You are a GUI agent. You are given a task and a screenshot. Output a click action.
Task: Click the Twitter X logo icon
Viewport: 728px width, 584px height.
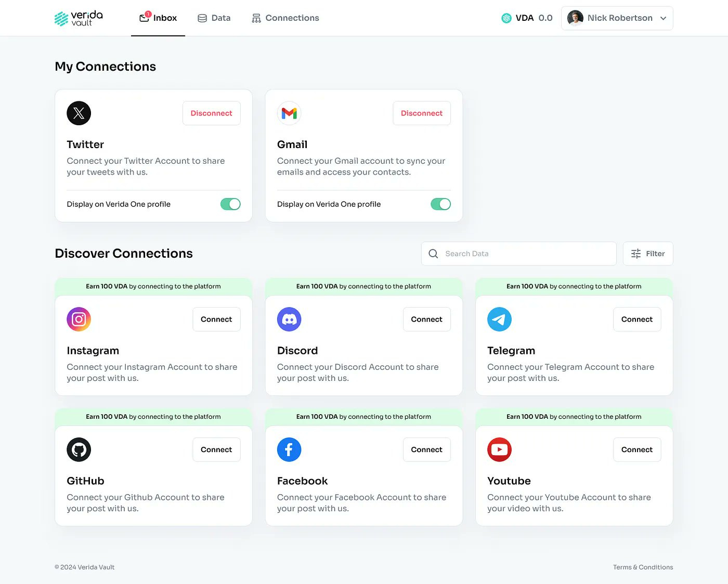(79, 113)
